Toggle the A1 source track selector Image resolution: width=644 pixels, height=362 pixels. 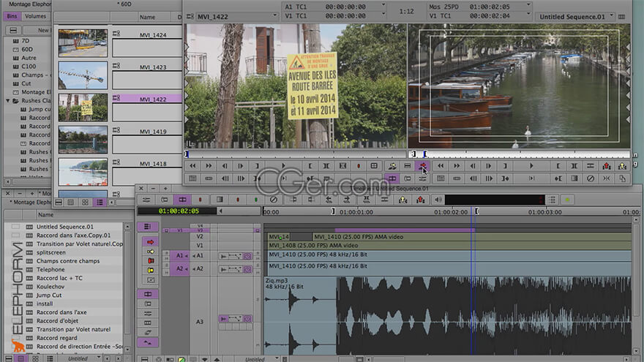[180, 255]
